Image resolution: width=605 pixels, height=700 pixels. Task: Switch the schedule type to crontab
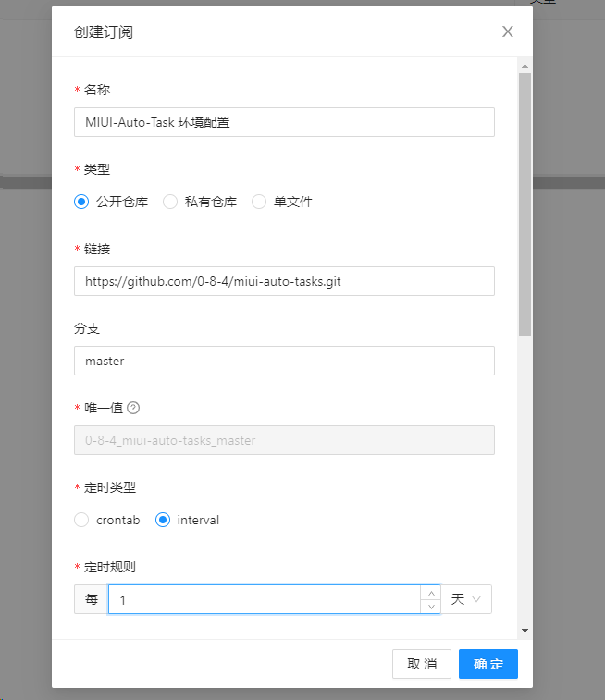[x=81, y=520]
